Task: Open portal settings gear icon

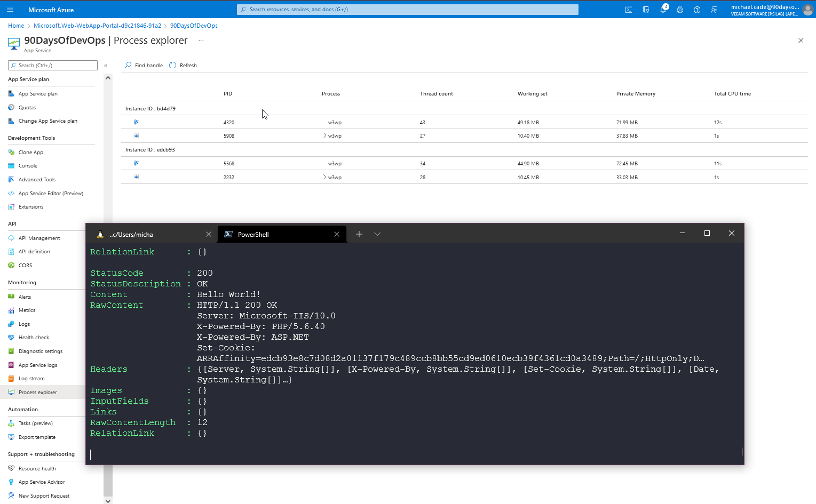Action: click(x=680, y=10)
